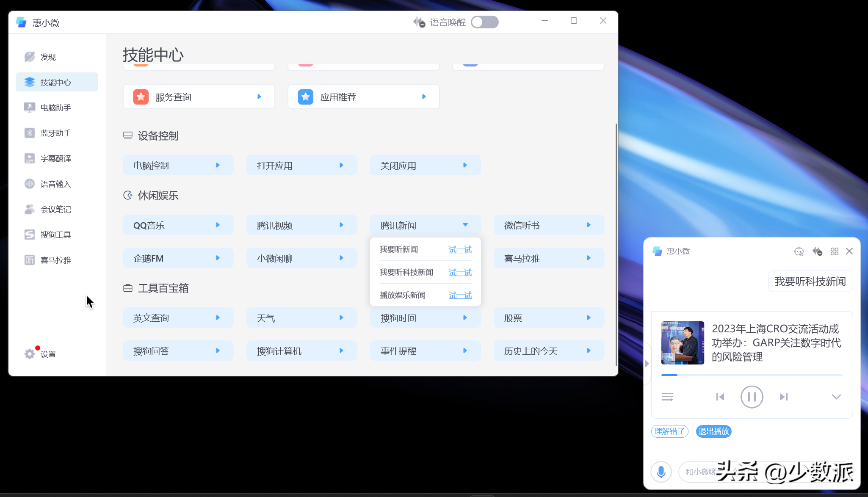
Task: Click the 理解错了 feedback chip
Action: click(x=670, y=431)
